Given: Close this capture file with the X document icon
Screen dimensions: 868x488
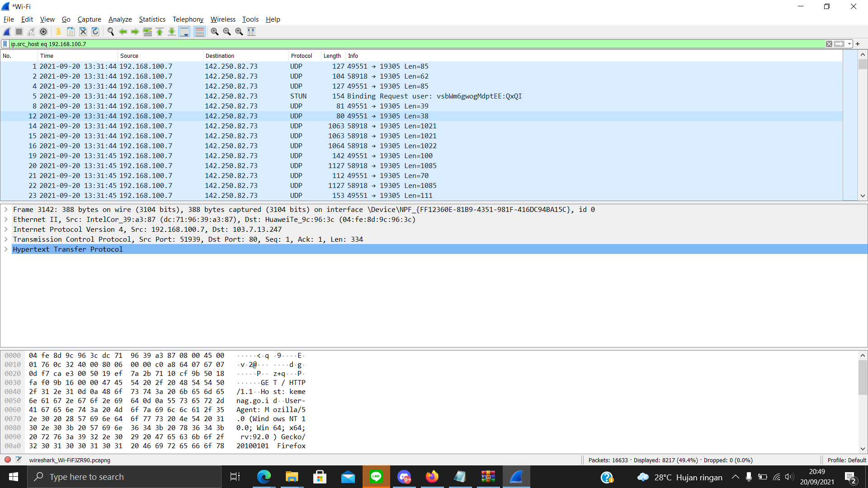Looking at the screenshot, I should click(x=83, y=32).
